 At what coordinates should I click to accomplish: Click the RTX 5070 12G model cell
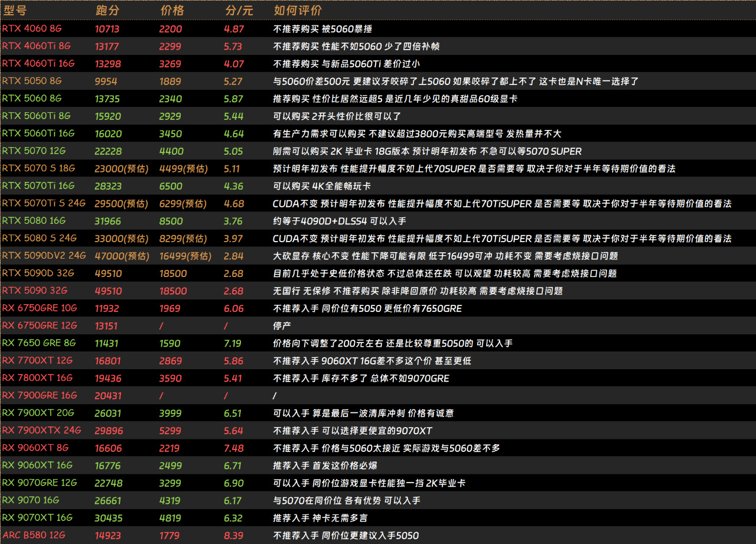pyautogui.click(x=34, y=151)
